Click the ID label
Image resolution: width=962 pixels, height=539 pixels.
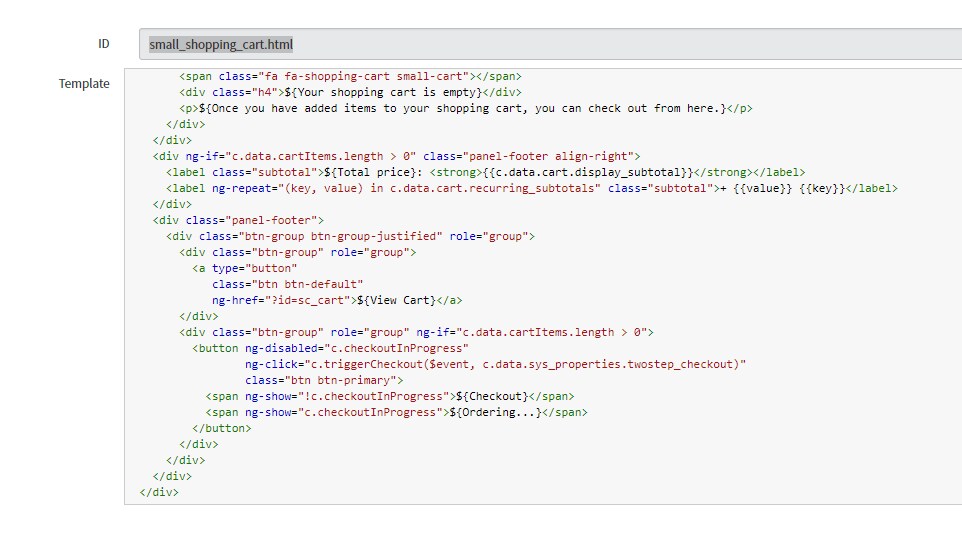[x=104, y=44]
